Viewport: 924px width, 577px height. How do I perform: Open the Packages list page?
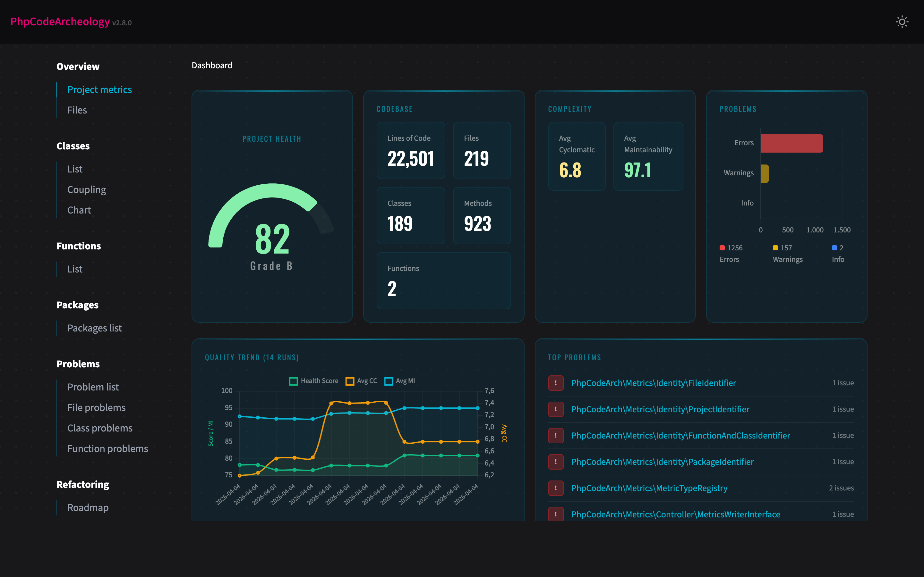pos(94,328)
